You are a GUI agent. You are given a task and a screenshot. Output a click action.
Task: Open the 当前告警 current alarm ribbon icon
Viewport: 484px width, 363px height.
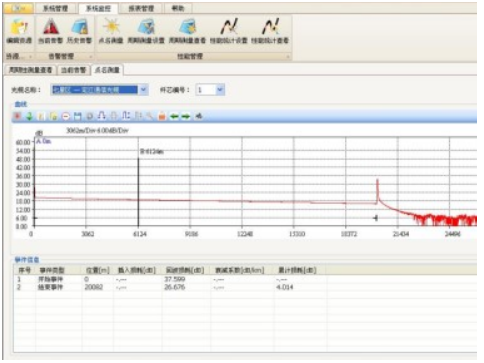pos(50,31)
